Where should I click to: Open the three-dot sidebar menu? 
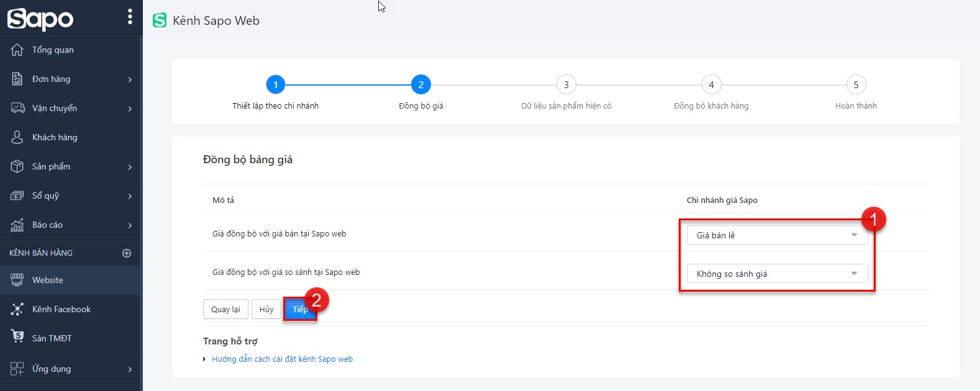(x=130, y=17)
